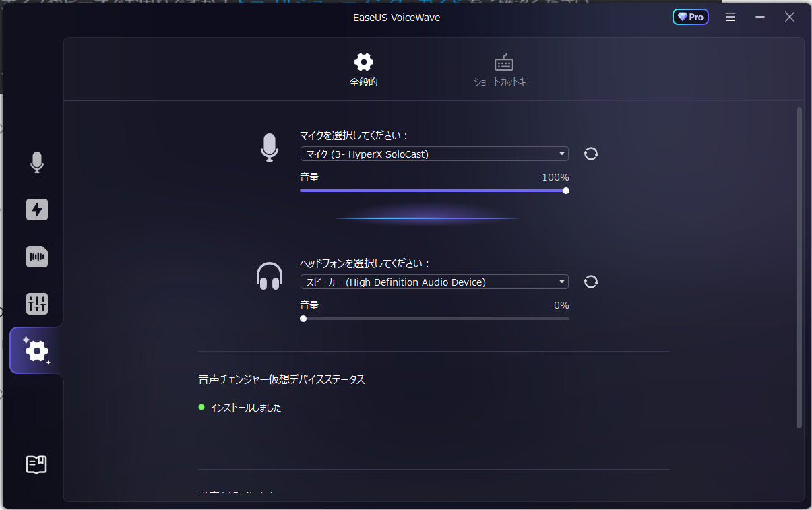This screenshot has height=510, width=812.
Task: Click the headphone volume slider at 0%
Action: (303, 318)
